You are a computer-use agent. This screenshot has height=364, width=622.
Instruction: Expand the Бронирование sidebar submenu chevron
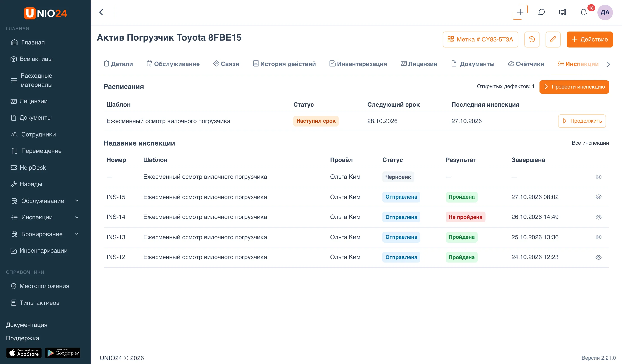pos(77,234)
